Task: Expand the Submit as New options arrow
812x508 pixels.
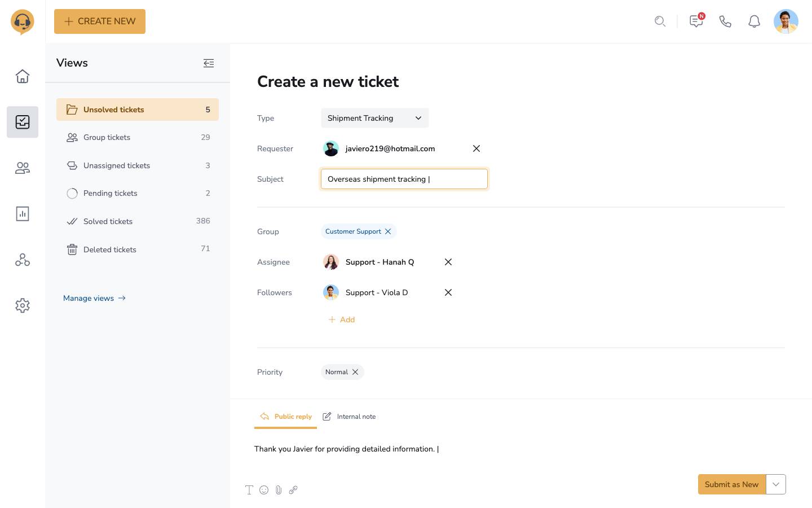Action: pyautogui.click(x=776, y=484)
